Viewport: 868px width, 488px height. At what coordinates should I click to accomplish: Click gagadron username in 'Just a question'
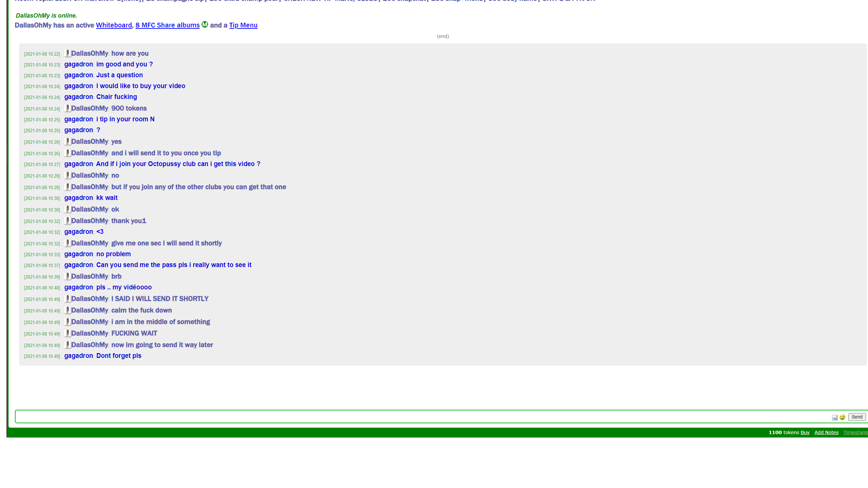coord(78,75)
